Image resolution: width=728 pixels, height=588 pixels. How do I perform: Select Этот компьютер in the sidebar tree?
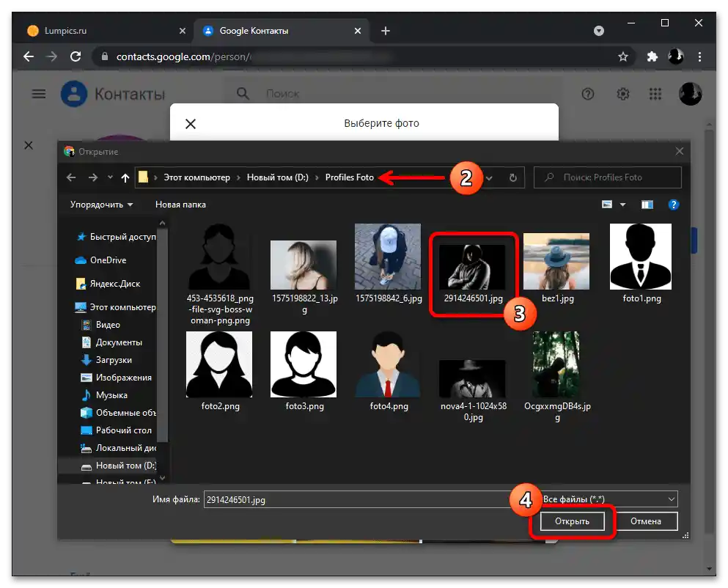click(x=116, y=307)
